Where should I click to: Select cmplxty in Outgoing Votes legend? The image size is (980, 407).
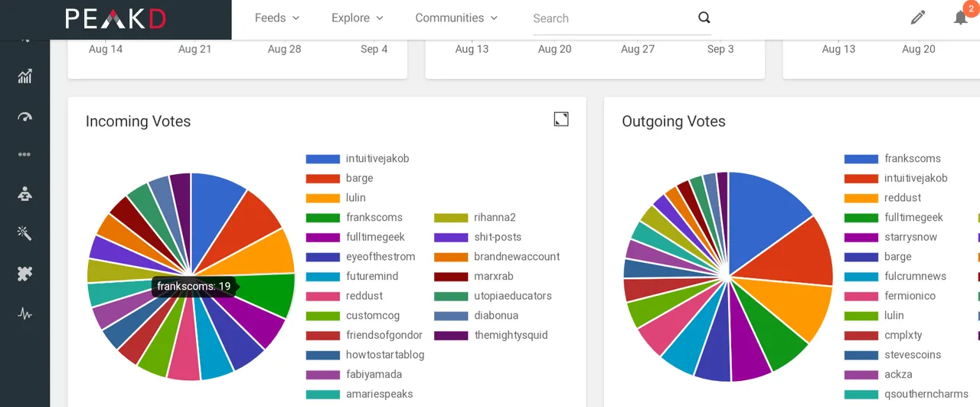point(903,336)
